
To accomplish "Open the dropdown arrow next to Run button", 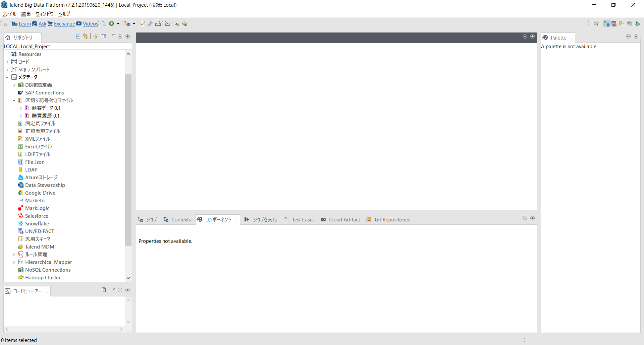I will point(118,24).
